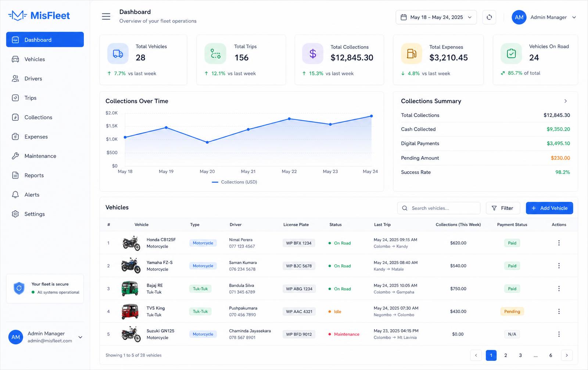Click the AM avatar in the top bar
This screenshot has height=370, width=588.
pos(519,17)
